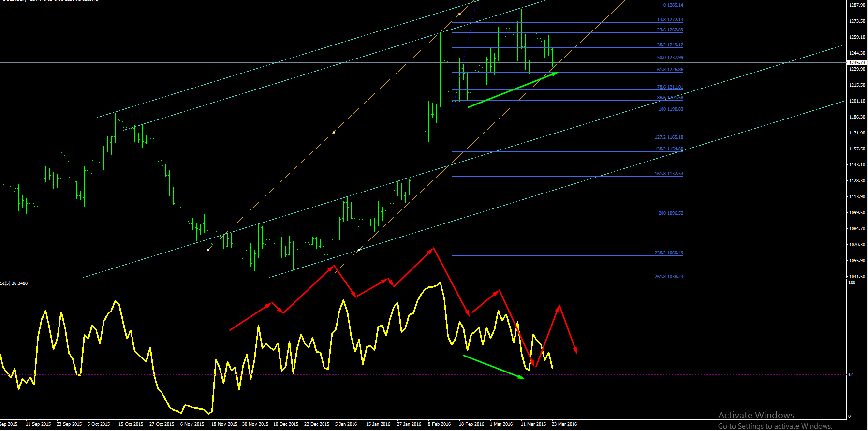
Task: Select the "127.2 1165.18" extension label
Action: click(x=669, y=137)
